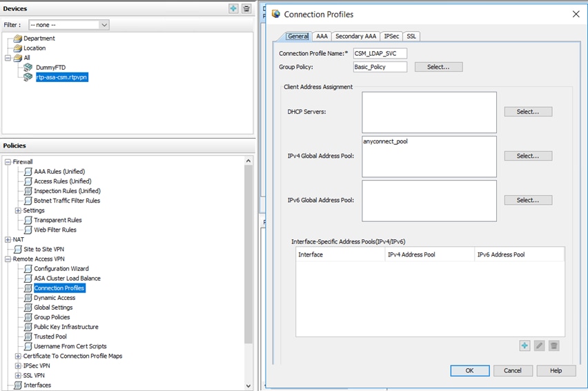Expand the IPSec VPN node
Viewport: 588px width, 391px height.
18,366
